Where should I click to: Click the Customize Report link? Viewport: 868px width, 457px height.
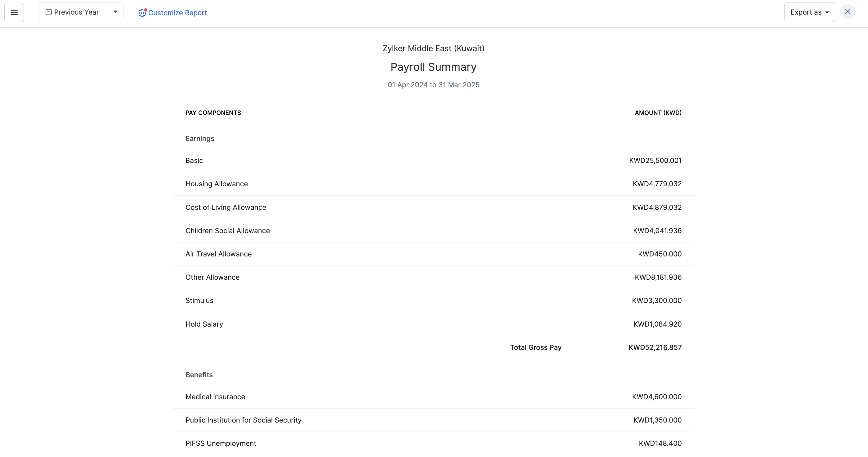(x=177, y=13)
